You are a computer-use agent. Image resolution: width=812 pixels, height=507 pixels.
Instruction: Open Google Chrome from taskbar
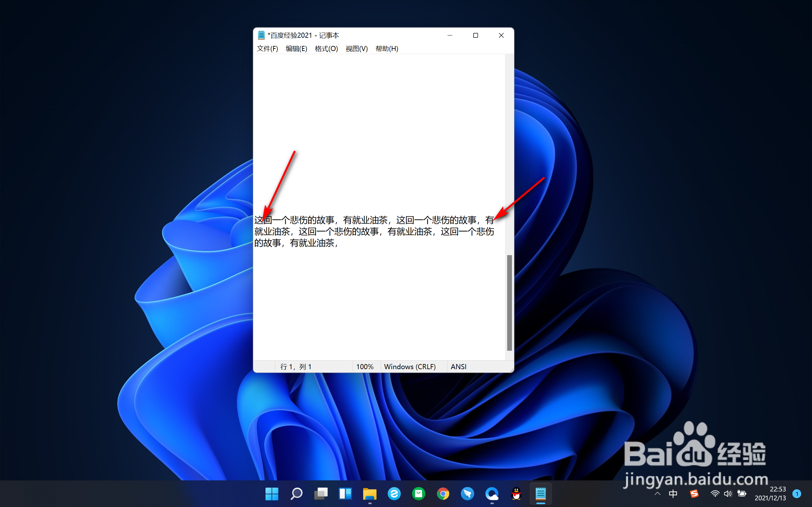(x=443, y=494)
